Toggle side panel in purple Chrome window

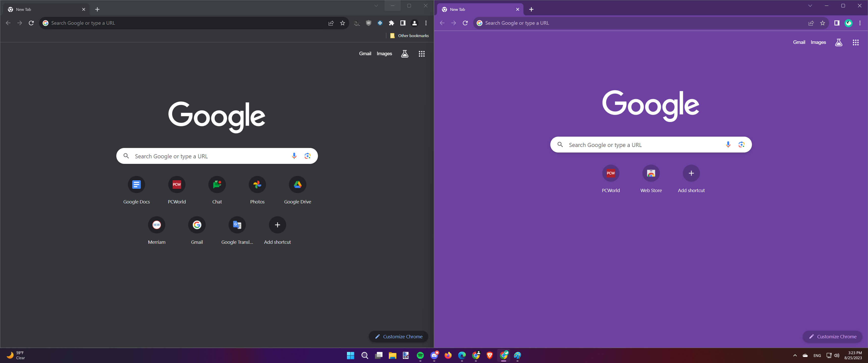click(x=837, y=23)
